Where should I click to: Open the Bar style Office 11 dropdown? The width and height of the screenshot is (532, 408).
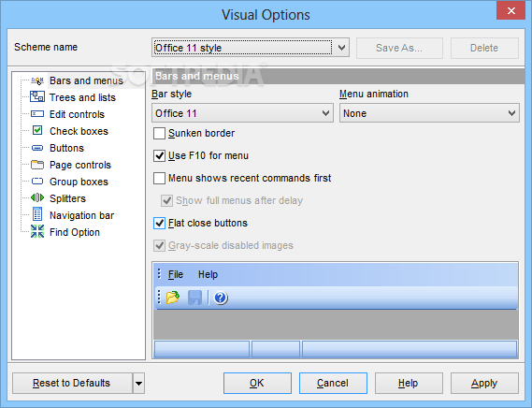click(x=242, y=113)
